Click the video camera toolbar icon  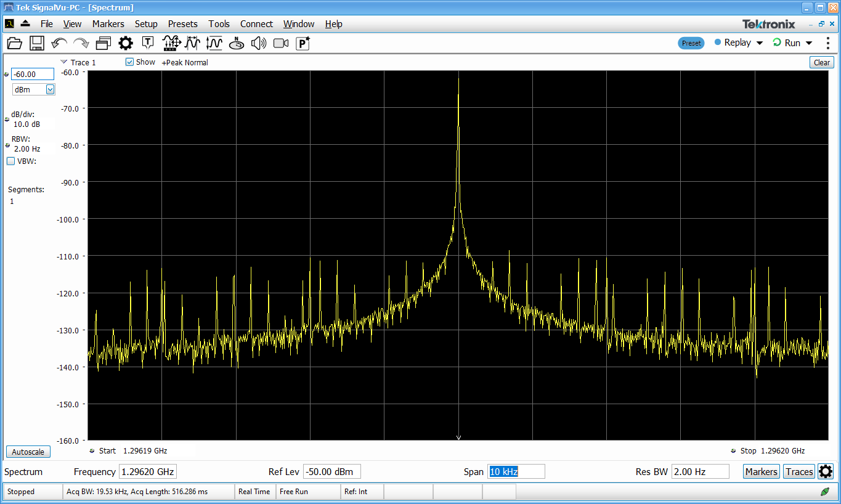[281, 43]
